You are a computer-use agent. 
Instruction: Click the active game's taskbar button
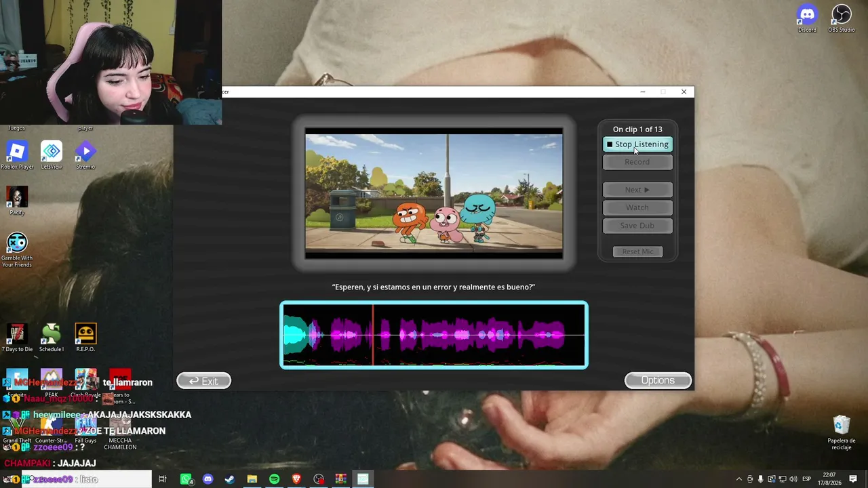[x=363, y=479]
